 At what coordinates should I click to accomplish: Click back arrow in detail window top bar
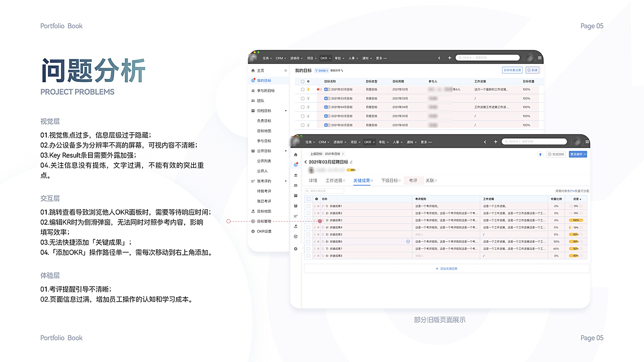coord(485,142)
